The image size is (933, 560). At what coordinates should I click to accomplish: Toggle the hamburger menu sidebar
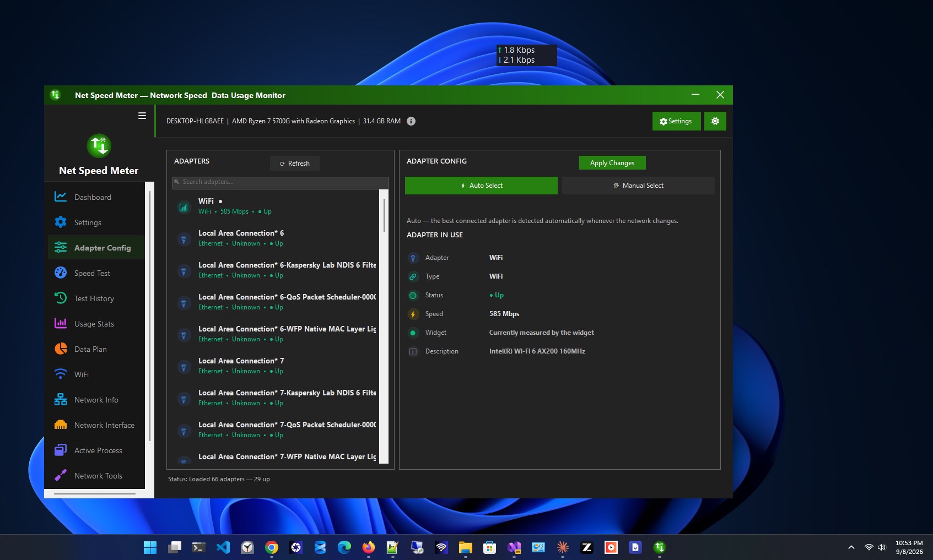142,116
